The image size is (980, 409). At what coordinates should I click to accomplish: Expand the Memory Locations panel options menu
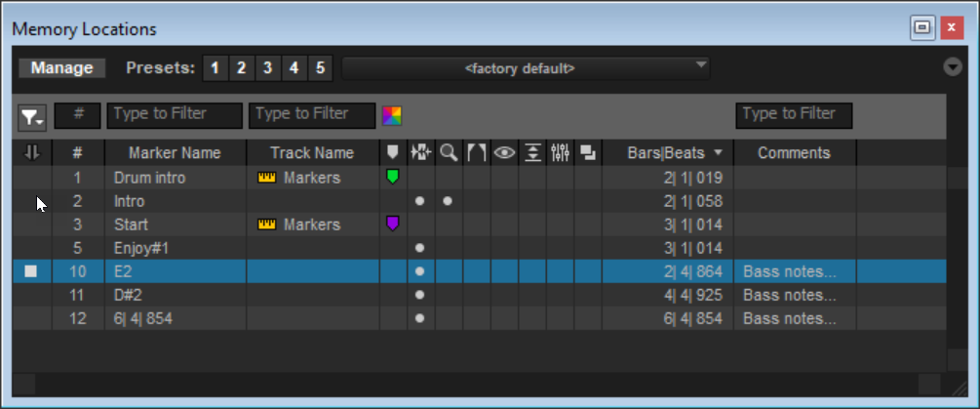pyautogui.click(x=953, y=67)
